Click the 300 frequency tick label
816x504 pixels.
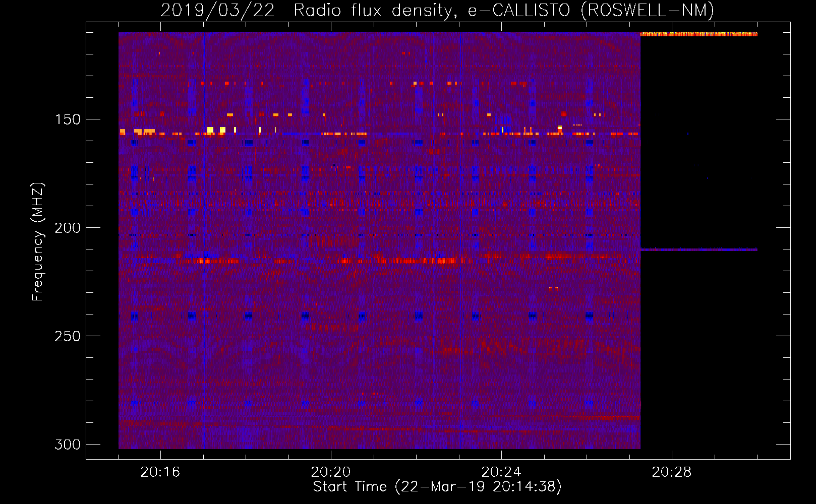tap(68, 445)
